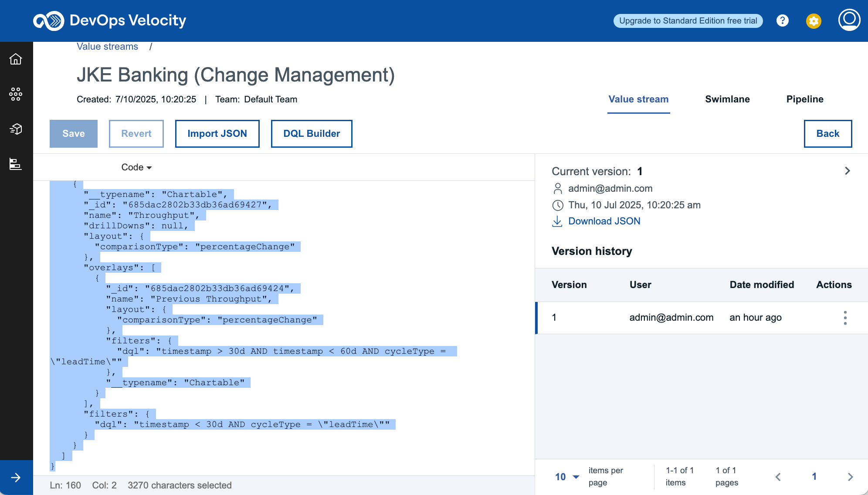This screenshot has width=868, height=495.
Task: Collapse the Current version panel chevron
Action: 848,171
